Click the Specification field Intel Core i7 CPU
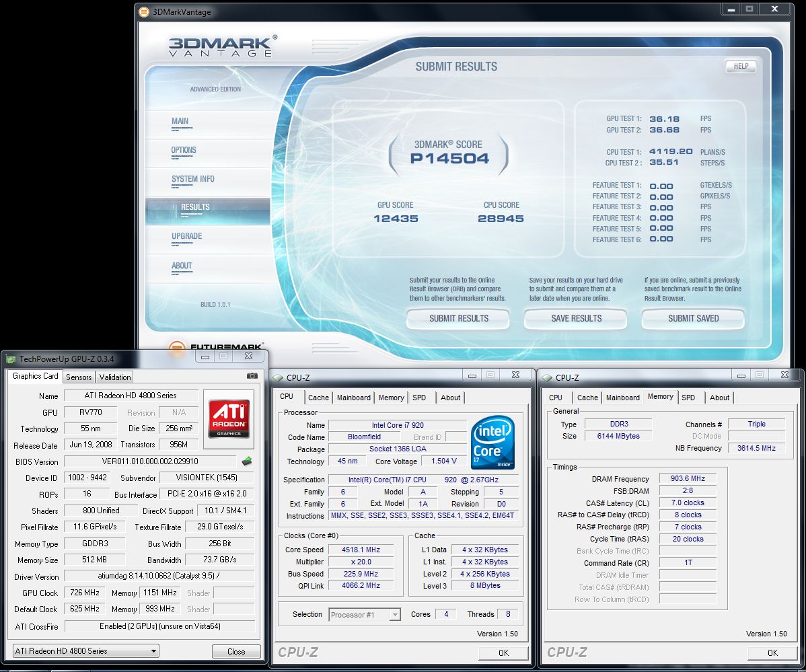 click(x=423, y=480)
